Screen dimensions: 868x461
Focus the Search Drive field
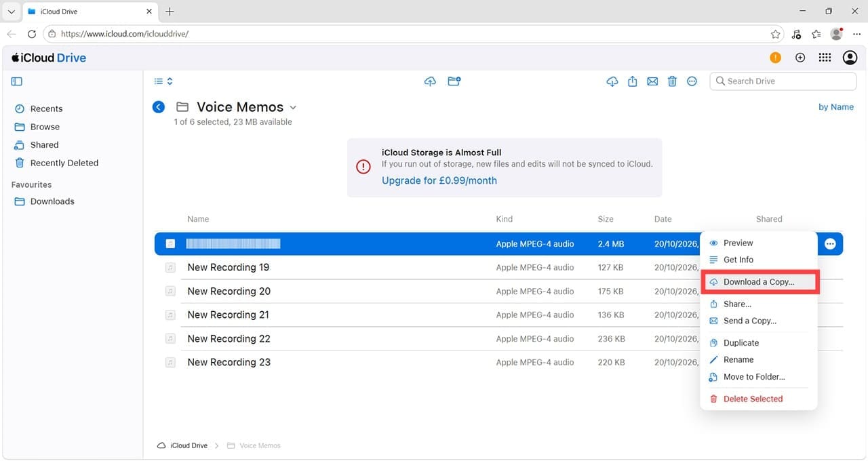click(783, 81)
